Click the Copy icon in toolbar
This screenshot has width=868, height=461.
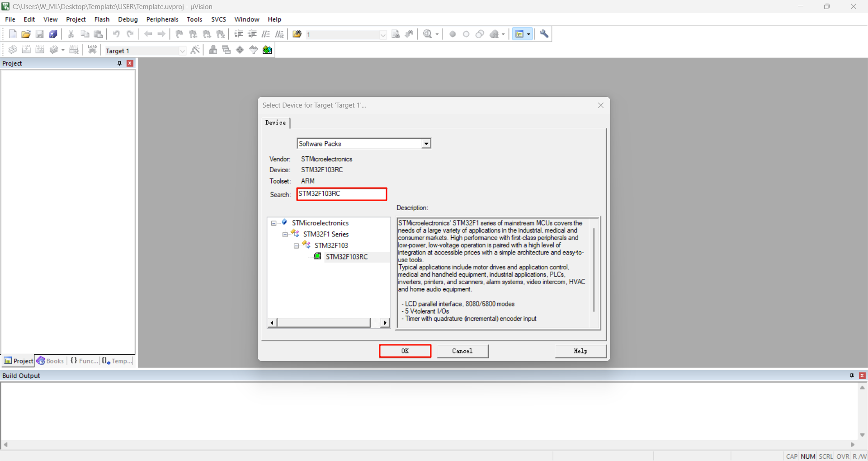point(85,34)
